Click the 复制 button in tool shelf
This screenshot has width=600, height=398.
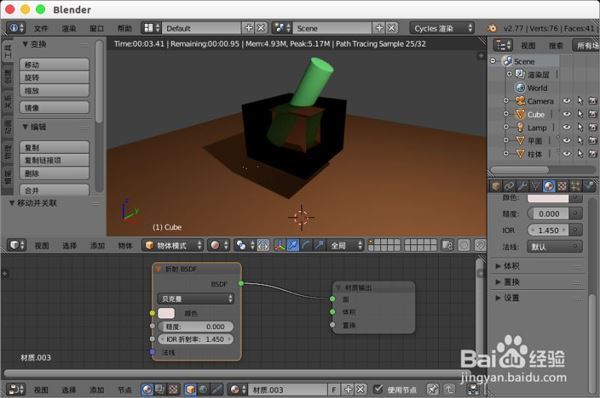click(x=54, y=147)
